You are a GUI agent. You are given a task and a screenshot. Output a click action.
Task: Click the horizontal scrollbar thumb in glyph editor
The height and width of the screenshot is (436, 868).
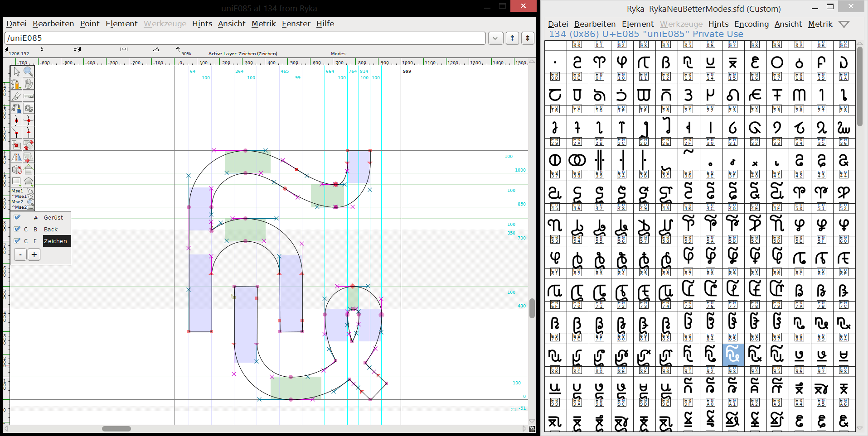[116, 429]
